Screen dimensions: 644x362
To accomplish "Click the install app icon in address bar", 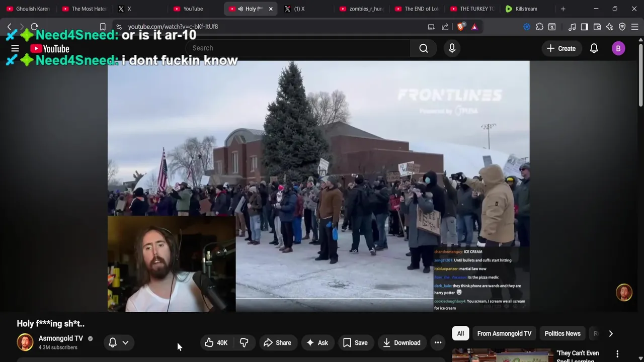I will (x=431, y=27).
